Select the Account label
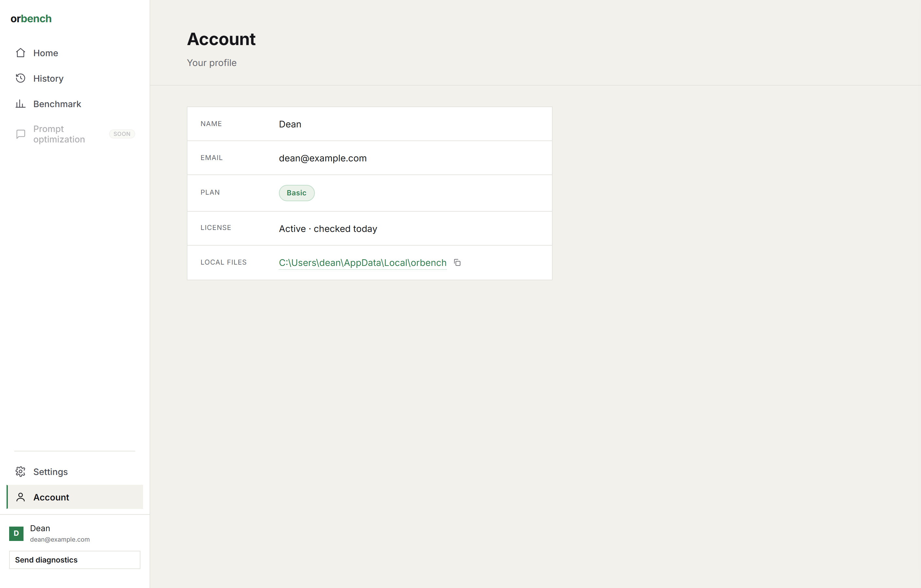The image size is (921, 588). 51,497
